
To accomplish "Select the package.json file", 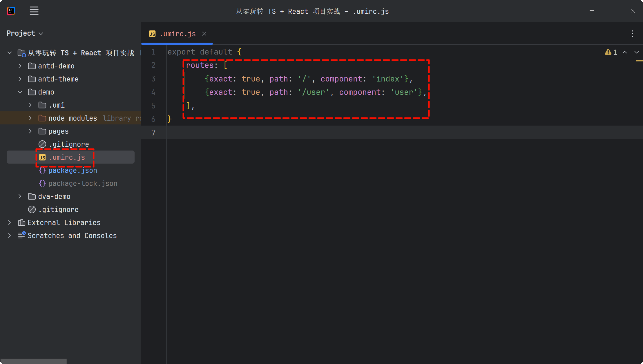I will point(73,170).
